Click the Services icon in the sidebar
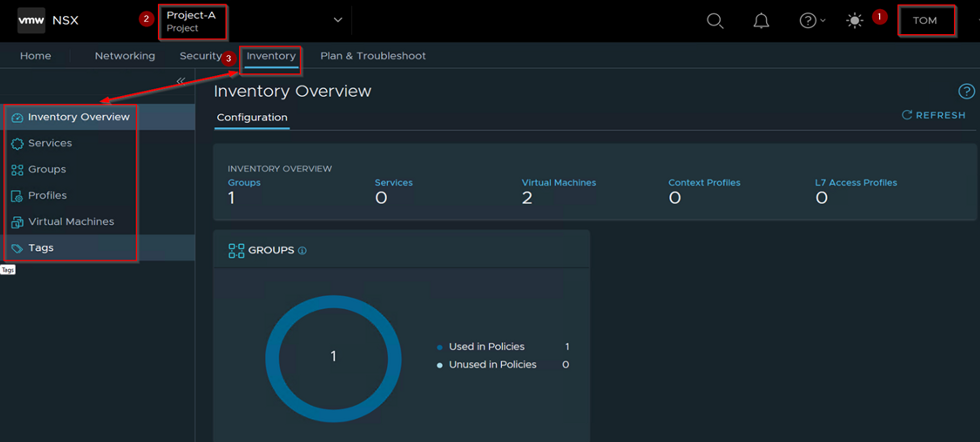 click(17, 143)
